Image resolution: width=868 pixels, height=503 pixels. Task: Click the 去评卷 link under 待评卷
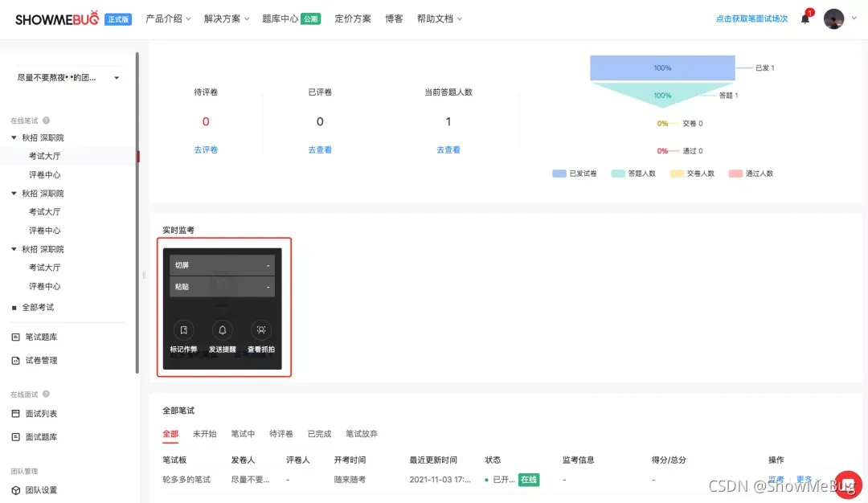[x=206, y=150]
